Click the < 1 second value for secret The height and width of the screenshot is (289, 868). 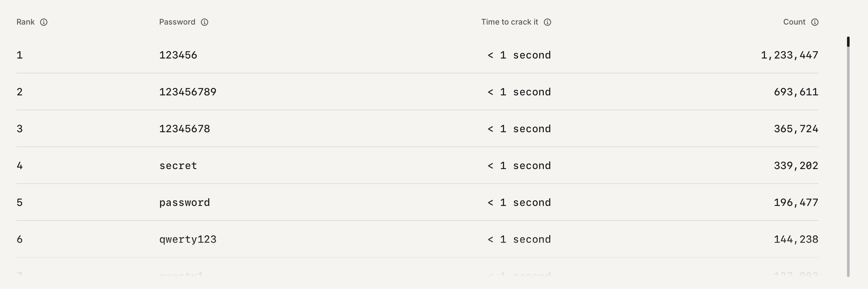click(x=519, y=165)
